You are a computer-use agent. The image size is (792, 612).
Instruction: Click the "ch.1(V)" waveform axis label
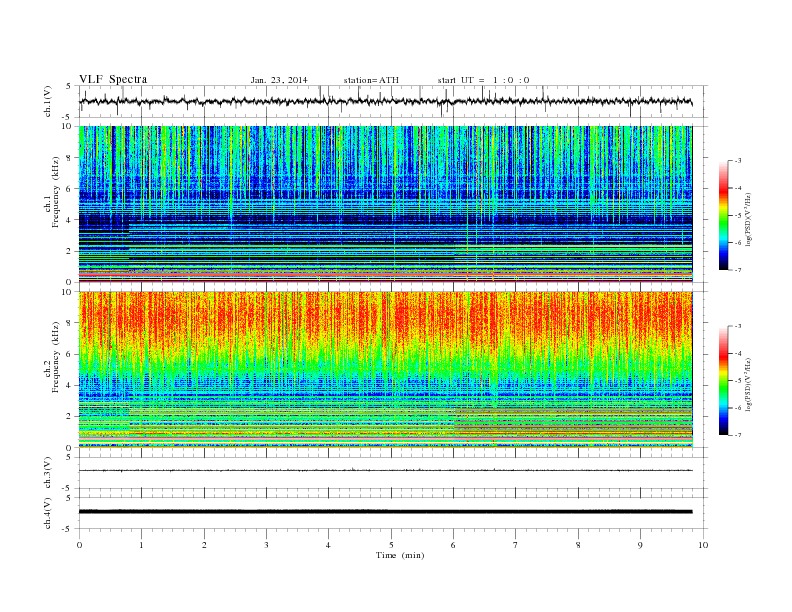click(x=48, y=101)
